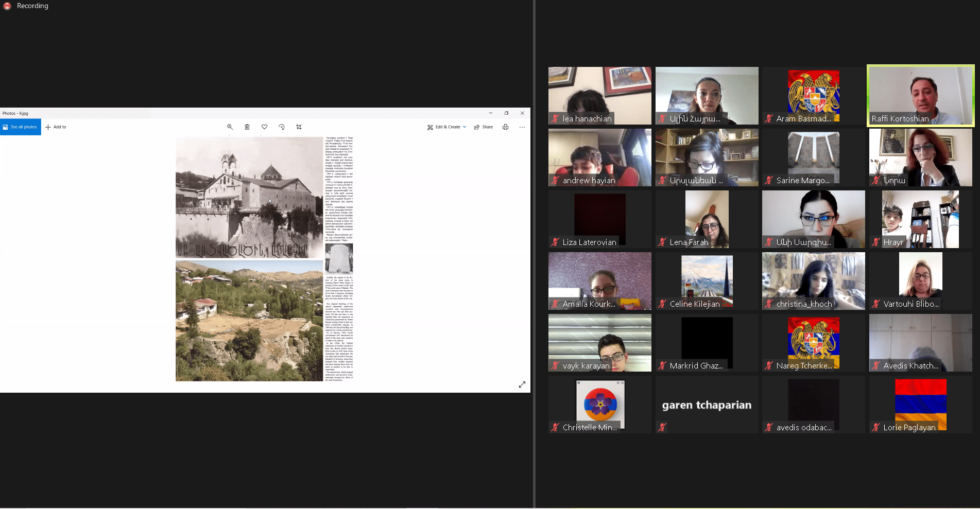Click muted mic icon on garen tchaparian
The width and height of the screenshot is (980, 509).
(663, 427)
